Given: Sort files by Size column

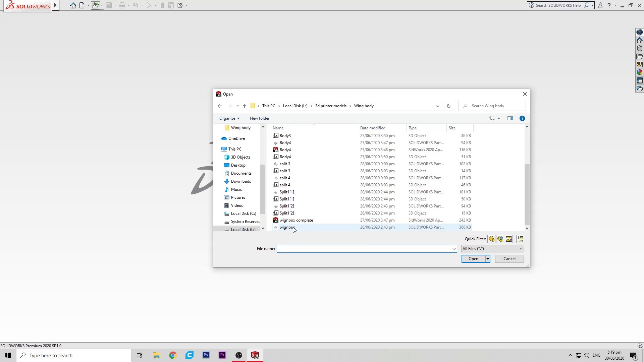Looking at the screenshot, I should 460,128.
